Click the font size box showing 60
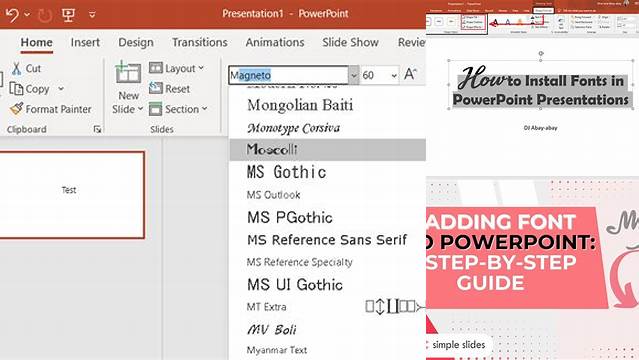 coord(375,75)
